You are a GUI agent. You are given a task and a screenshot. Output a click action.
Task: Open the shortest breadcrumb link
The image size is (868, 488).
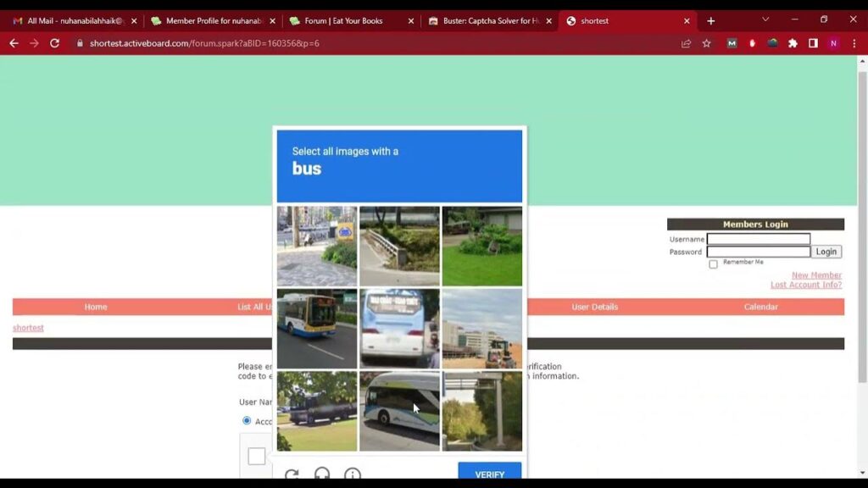pyautogui.click(x=28, y=328)
